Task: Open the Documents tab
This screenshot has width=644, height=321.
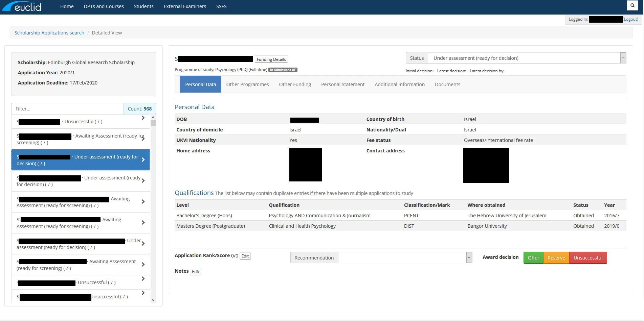Action: tap(447, 84)
